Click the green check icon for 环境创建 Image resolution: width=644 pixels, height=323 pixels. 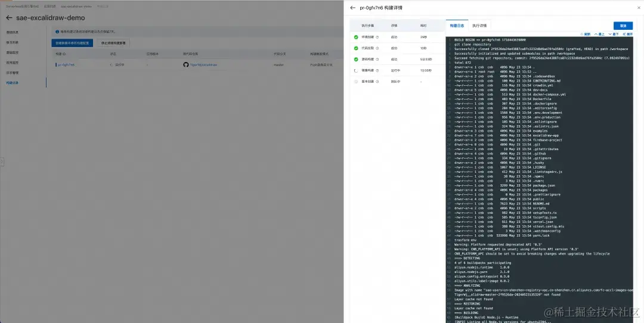(356, 37)
